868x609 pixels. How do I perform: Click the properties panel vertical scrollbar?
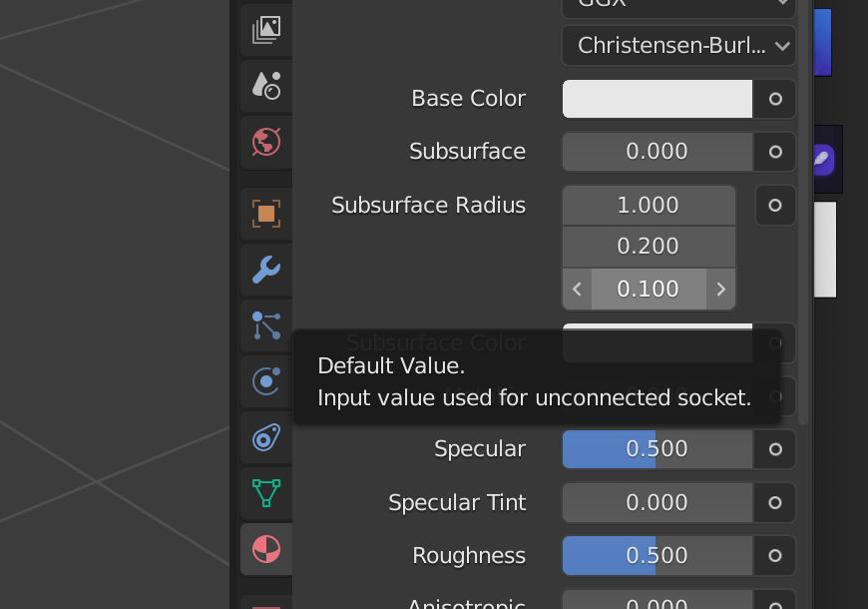pyautogui.click(x=803, y=211)
